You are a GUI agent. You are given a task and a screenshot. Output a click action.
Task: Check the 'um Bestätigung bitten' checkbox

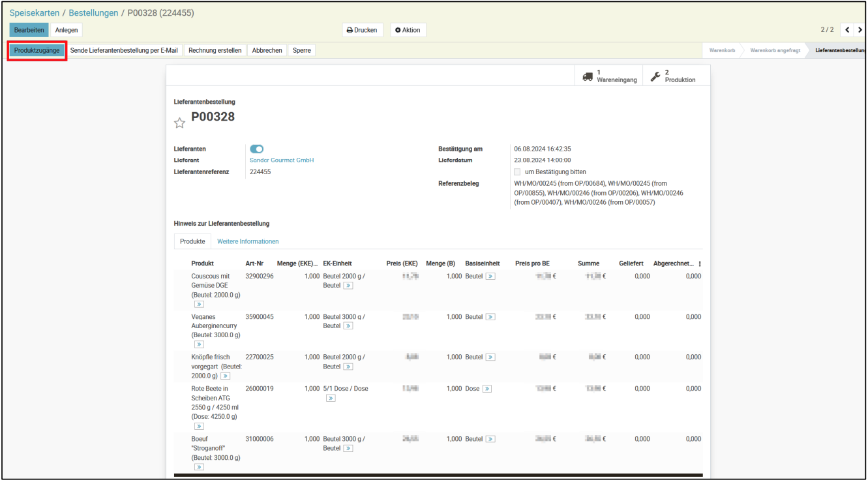(x=517, y=172)
